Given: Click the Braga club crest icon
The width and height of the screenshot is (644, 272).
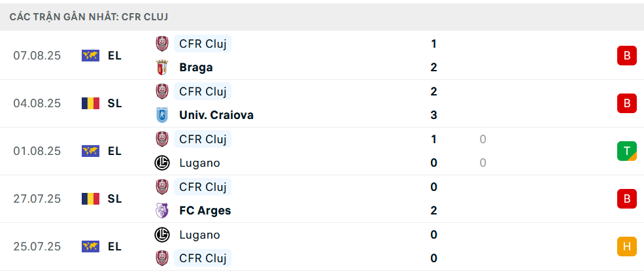Looking at the screenshot, I should 161,67.
